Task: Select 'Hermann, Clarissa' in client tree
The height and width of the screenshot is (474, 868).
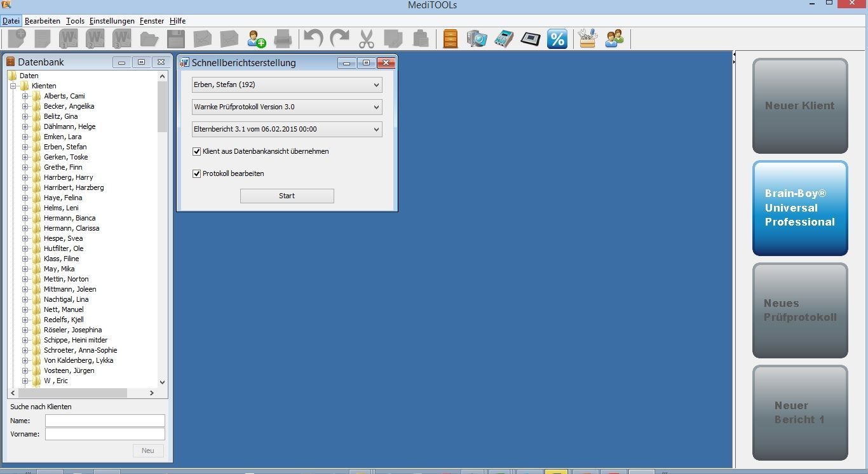Action: point(71,228)
